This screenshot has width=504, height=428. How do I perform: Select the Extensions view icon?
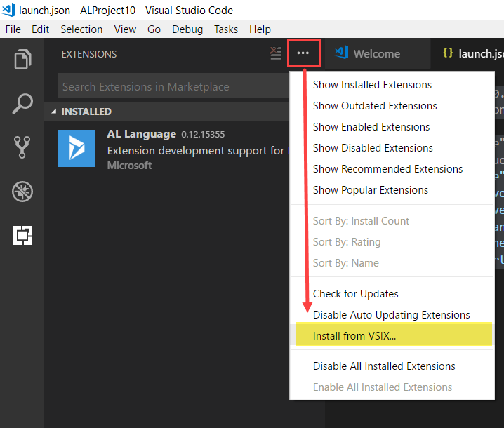22,235
